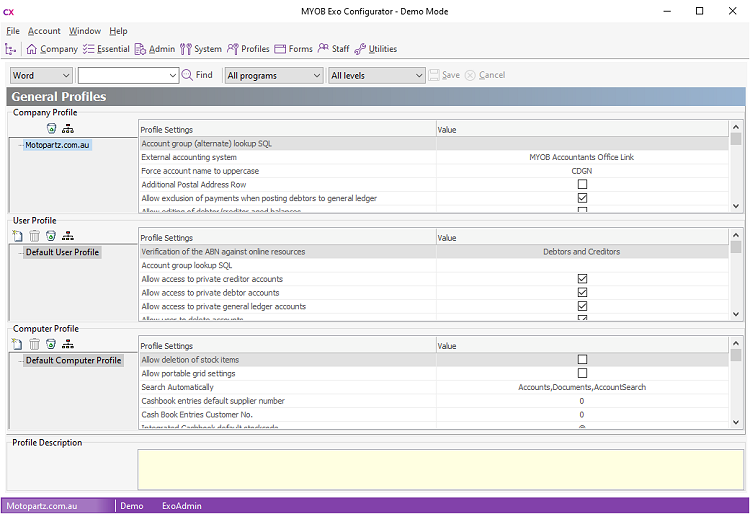
Task: Select 'Cashbook entries default supplier number' row
Action: (434, 401)
